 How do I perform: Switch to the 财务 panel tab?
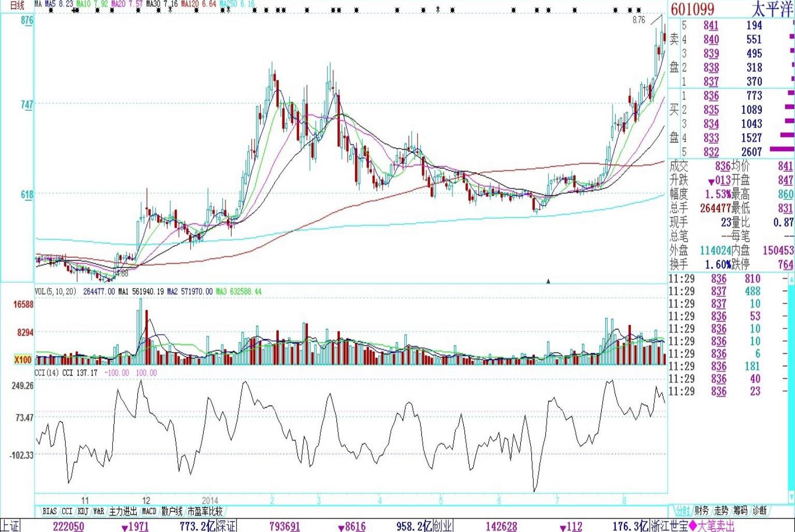[x=701, y=511]
